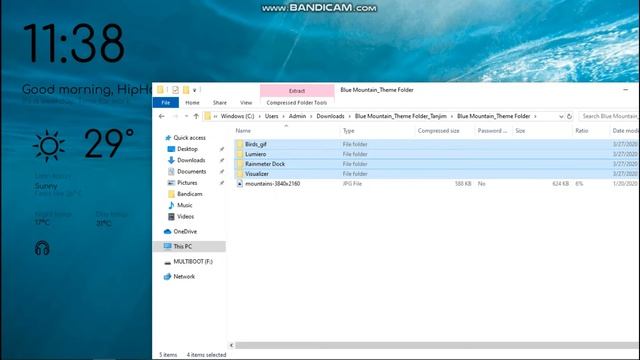Click the Admin breadcrumb
This screenshot has width=640, height=360.
pyautogui.click(x=297, y=116)
